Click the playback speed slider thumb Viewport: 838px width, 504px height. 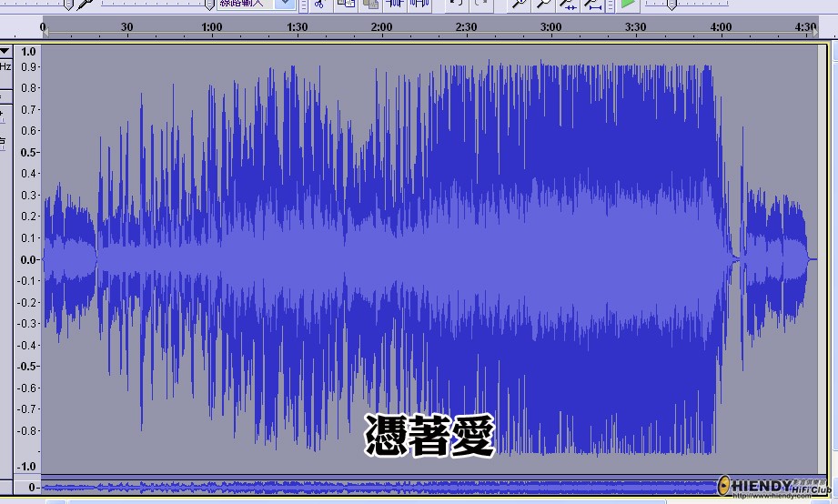pos(672,5)
